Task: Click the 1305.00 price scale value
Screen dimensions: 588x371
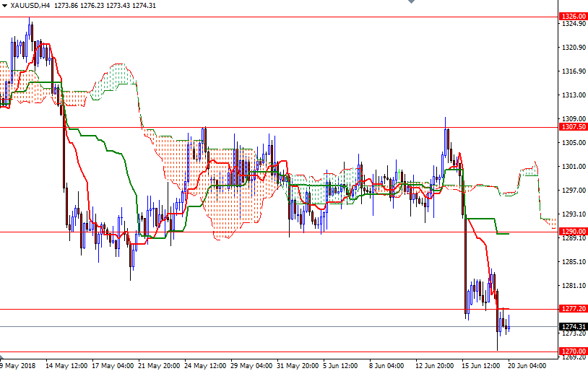Action: tap(574, 142)
